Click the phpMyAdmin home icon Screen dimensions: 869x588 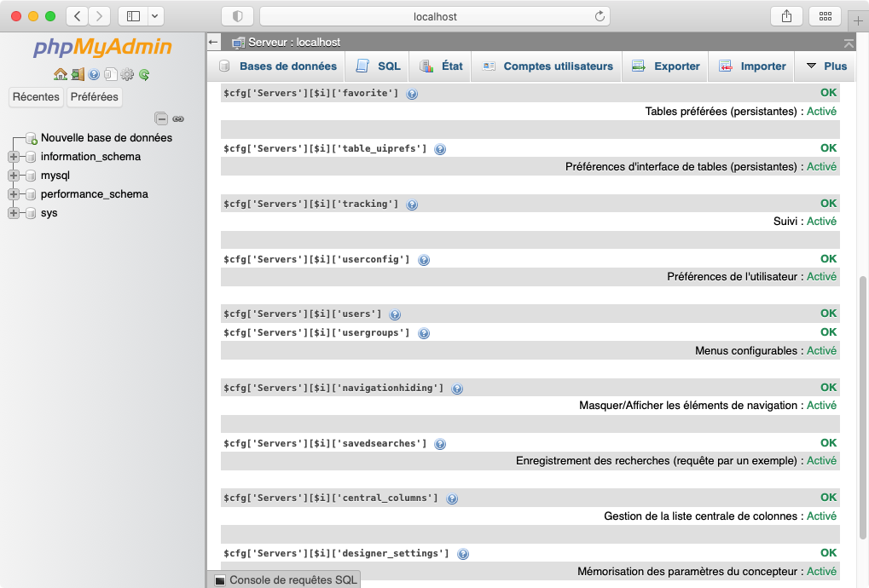(60, 75)
